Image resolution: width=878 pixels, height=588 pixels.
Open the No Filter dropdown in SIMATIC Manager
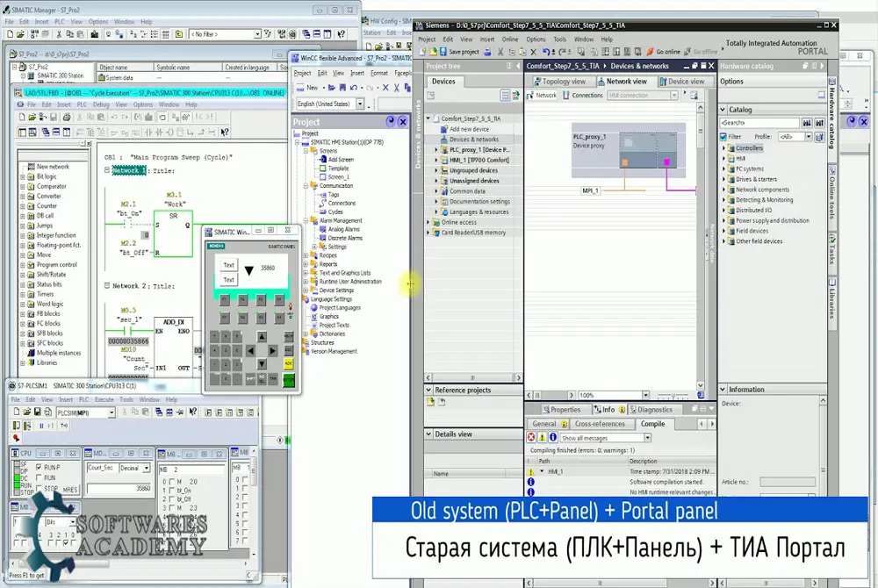257,34
